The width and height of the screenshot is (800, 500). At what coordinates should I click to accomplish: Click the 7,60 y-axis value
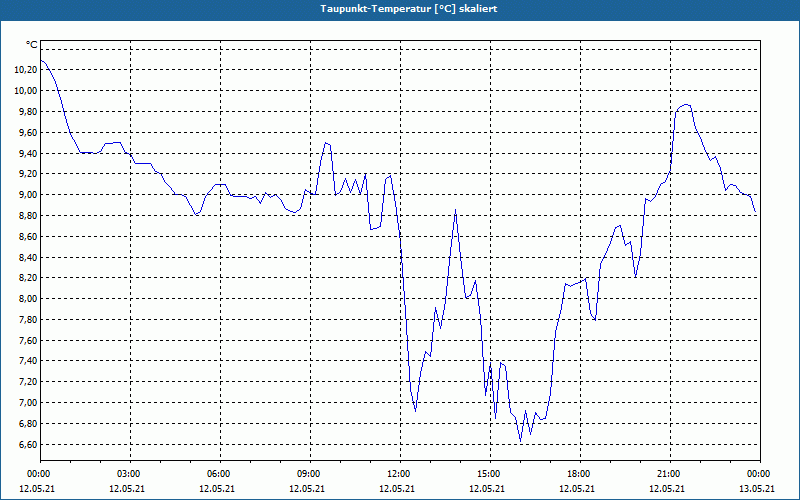click(28, 341)
